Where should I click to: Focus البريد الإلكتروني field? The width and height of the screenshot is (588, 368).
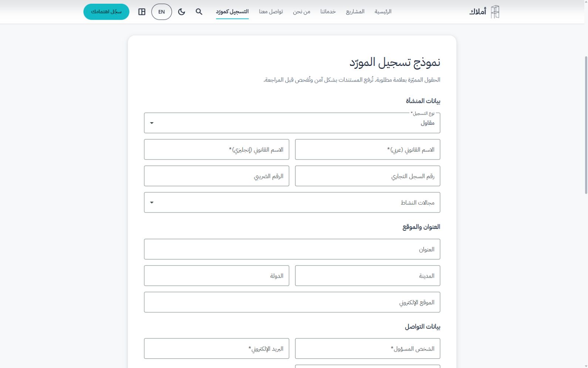coord(217,349)
